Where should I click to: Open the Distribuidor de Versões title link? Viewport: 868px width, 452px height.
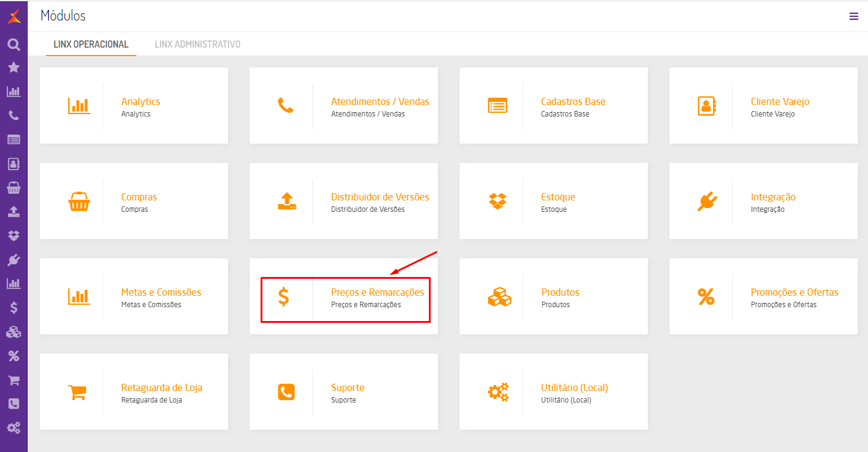coord(380,197)
